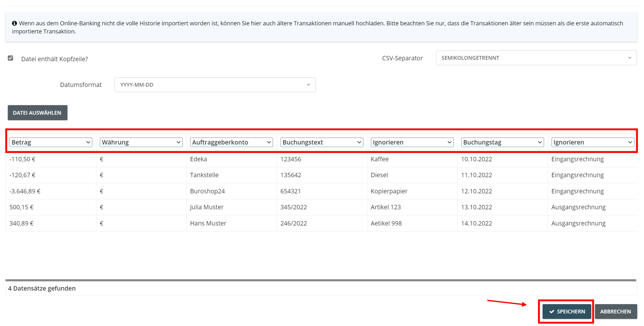Click the 'Diesel' cell

(412, 175)
